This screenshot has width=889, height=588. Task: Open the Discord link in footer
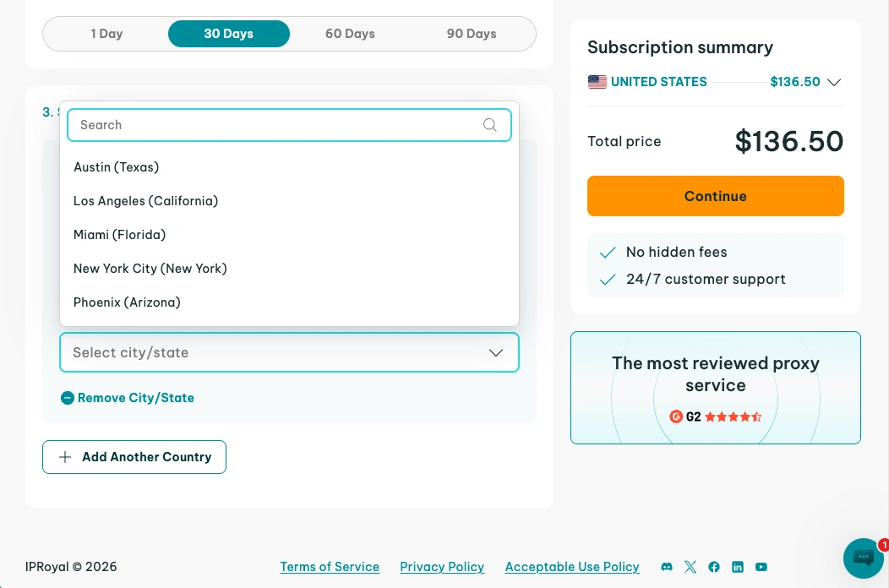point(667,567)
